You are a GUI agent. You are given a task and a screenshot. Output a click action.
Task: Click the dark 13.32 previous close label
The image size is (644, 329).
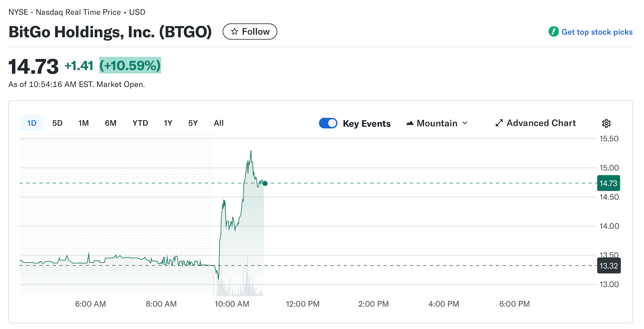[608, 266]
